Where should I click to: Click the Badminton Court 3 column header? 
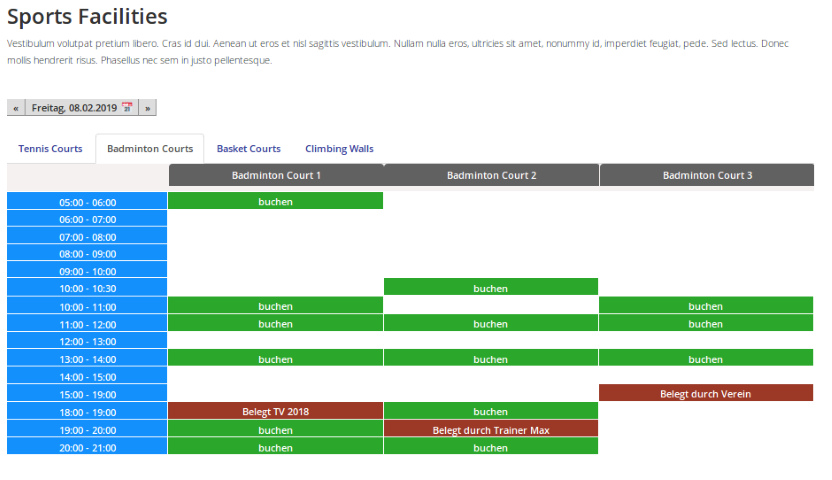pos(707,175)
